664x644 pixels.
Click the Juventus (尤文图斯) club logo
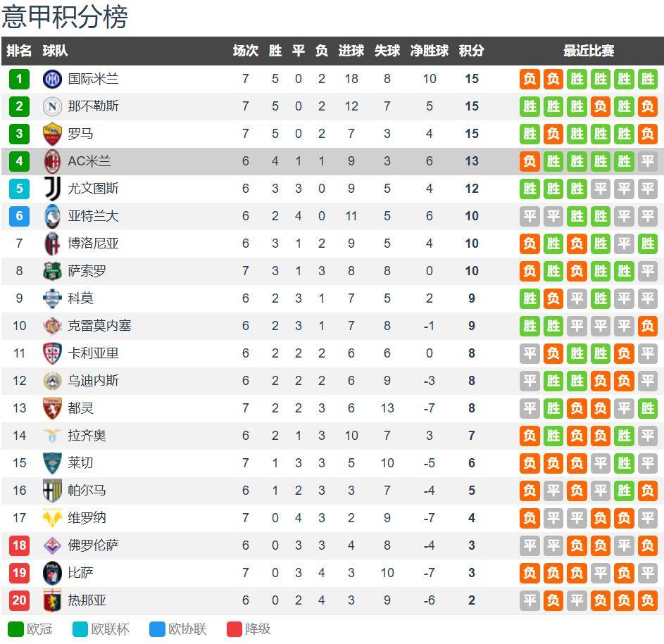click(x=52, y=189)
